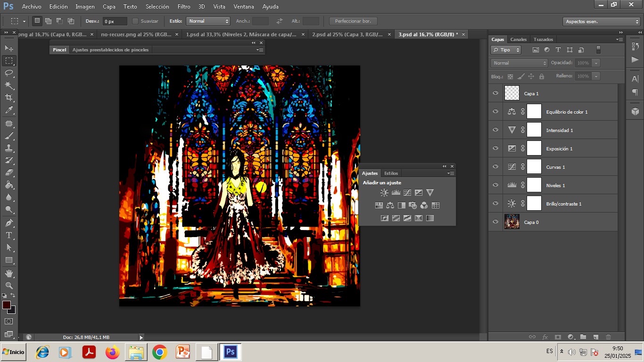
Task: Select the Lasso tool
Action: pos(9,73)
